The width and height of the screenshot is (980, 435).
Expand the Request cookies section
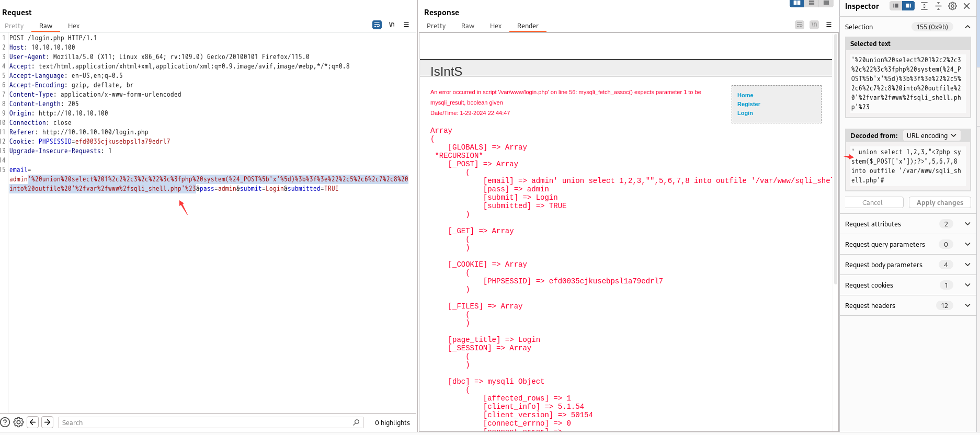(967, 285)
